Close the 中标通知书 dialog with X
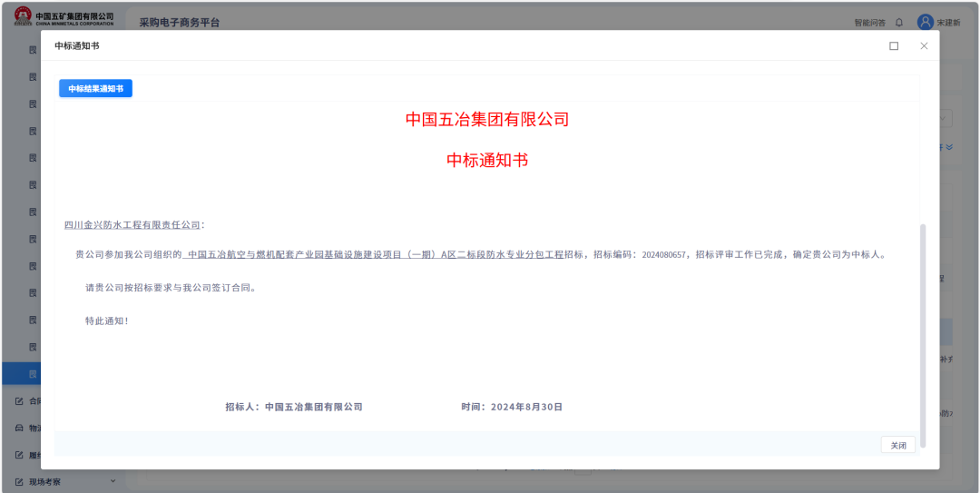The width and height of the screenshot is (980, 493). coord(924,45)
